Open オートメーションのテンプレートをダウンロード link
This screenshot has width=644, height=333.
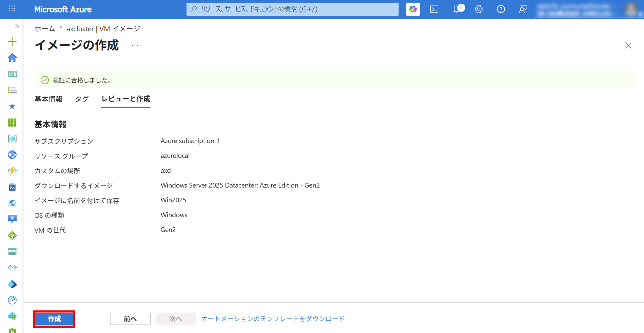point(273,319)
